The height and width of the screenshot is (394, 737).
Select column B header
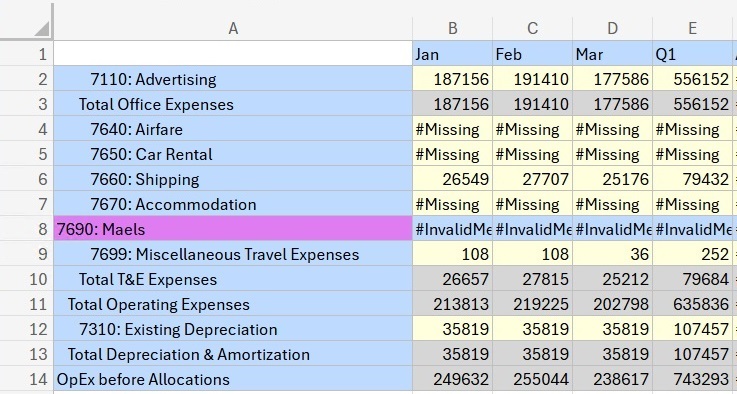(453, 28)
